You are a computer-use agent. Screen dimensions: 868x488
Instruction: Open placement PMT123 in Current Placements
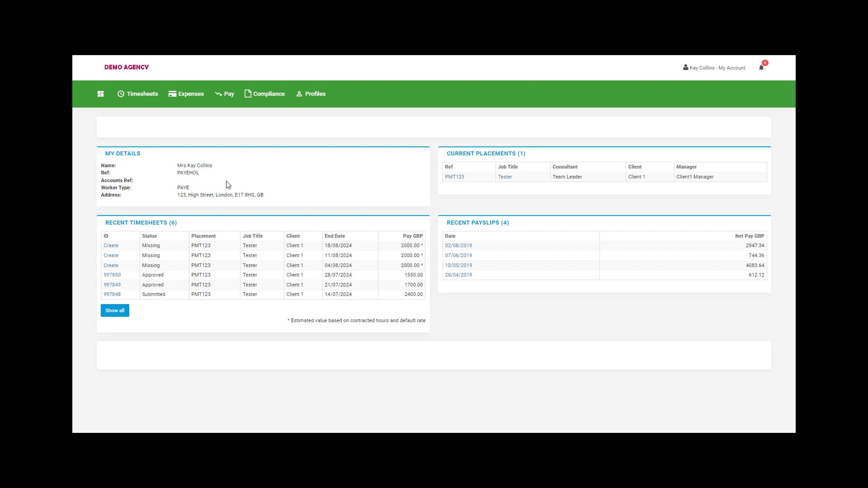tap(454, 177)
